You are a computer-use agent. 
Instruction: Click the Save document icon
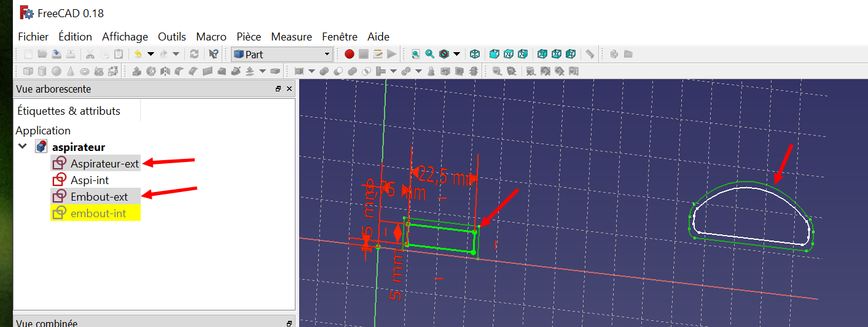coord(57,54)
